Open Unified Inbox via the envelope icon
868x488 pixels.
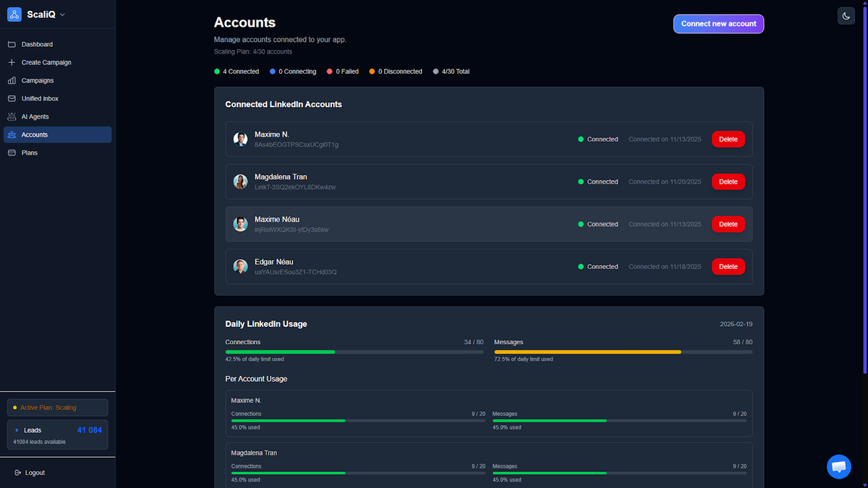click(x=12, y=98)
